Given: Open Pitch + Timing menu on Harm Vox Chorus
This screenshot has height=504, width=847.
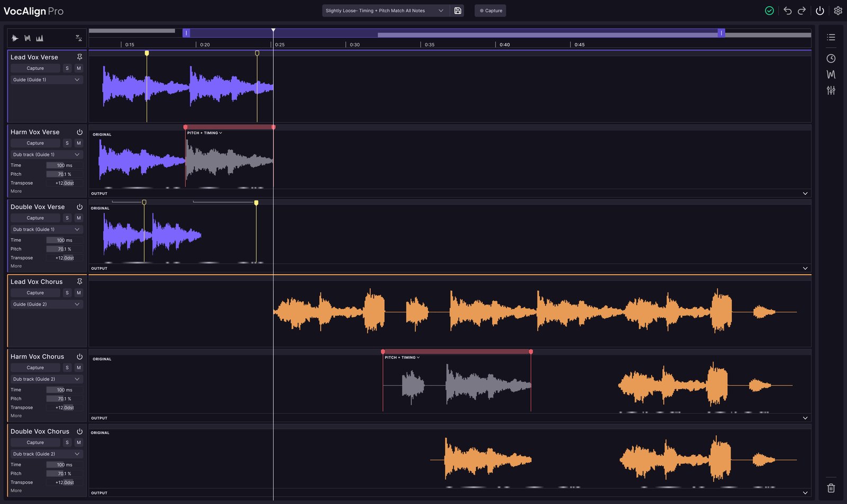Looking at the screenshot, I should (x=402, y=357).
